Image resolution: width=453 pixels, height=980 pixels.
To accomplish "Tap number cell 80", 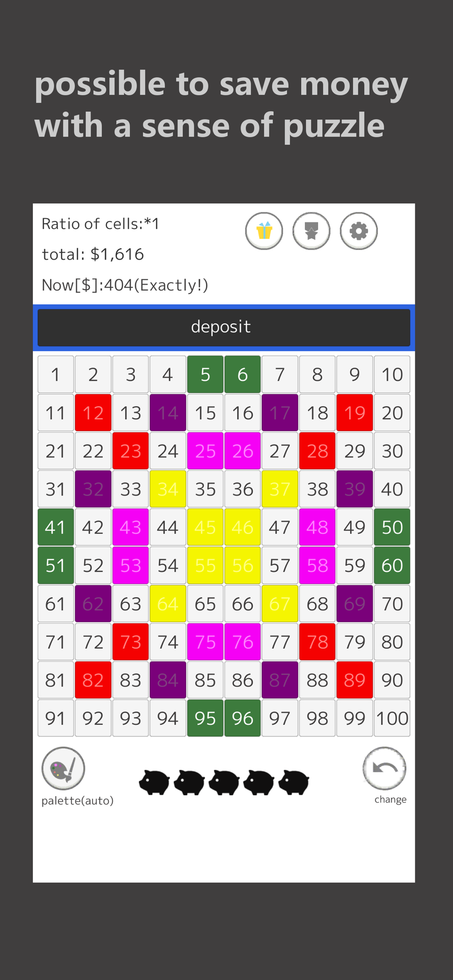I will click(x=392, y=642).
